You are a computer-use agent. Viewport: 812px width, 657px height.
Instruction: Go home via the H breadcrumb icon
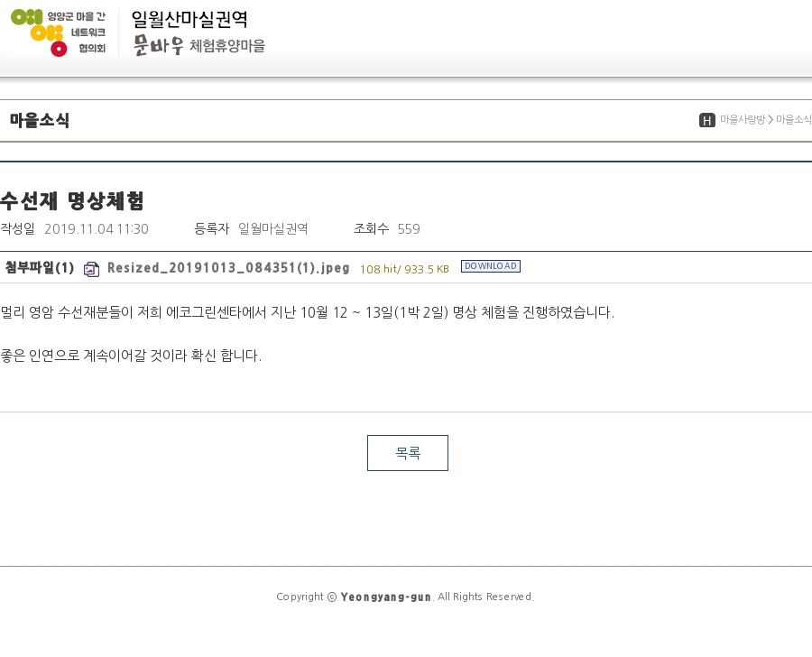click(706, 120)
